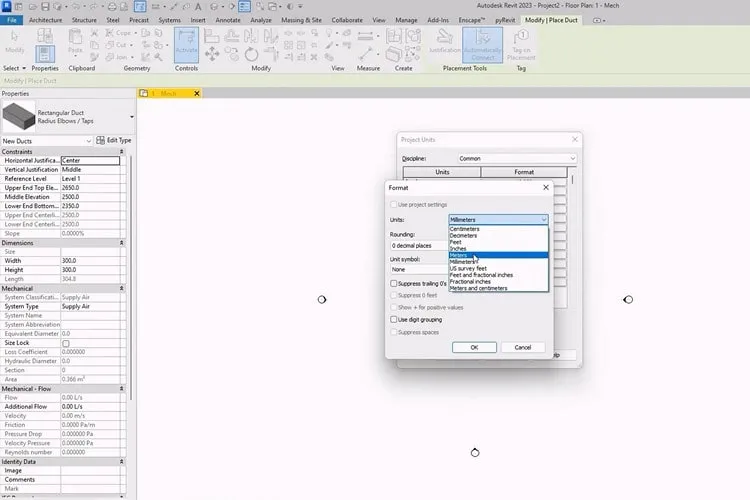Viewport: 750px width, 500px height.
Task: Click the Tag on Placement icon
Action: coord(521,44)
